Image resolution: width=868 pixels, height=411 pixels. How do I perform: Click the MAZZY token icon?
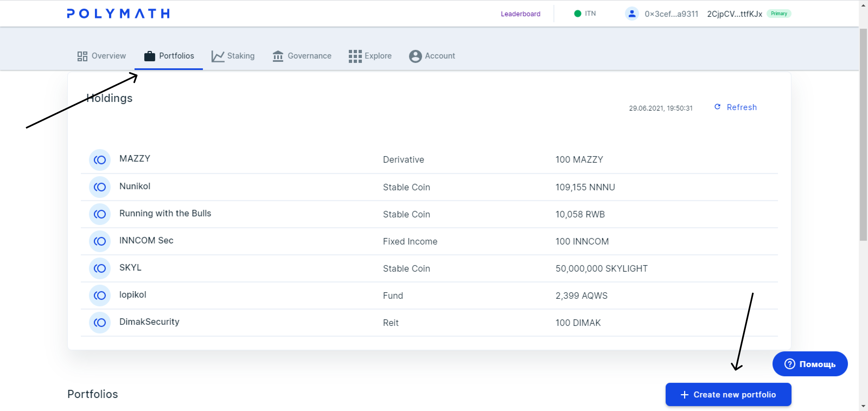point(100,160)
